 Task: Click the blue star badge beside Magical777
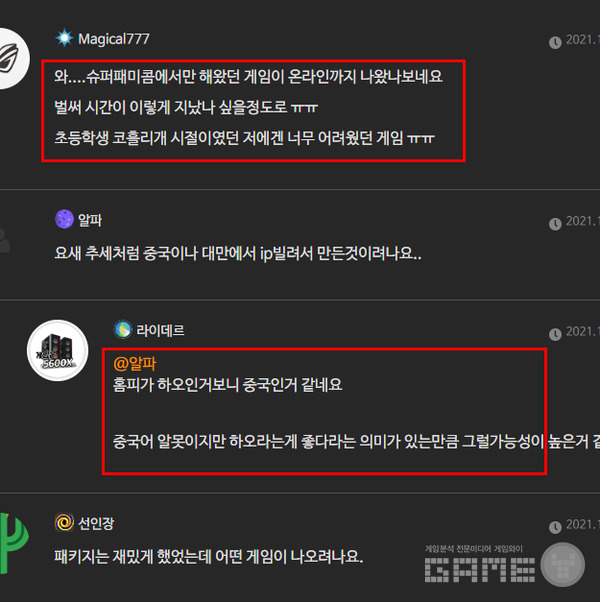64,38
